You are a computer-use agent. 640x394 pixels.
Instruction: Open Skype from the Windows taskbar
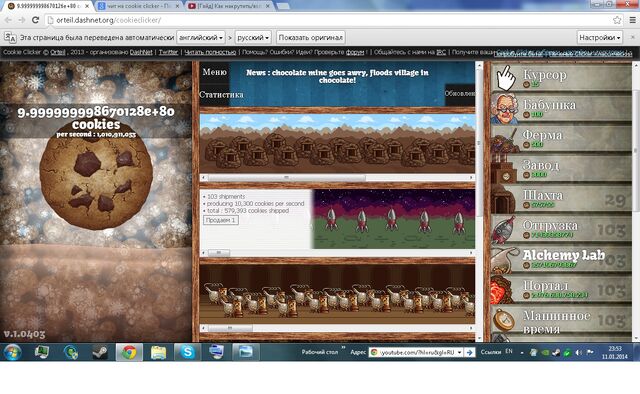pos(187,352)
